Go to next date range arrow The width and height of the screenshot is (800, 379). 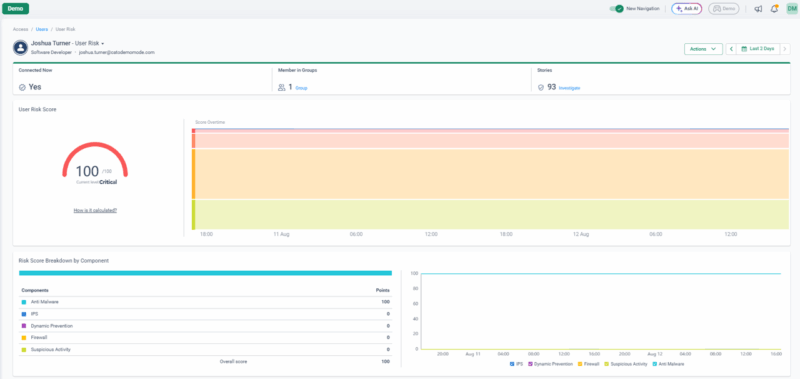coord(785,49)
